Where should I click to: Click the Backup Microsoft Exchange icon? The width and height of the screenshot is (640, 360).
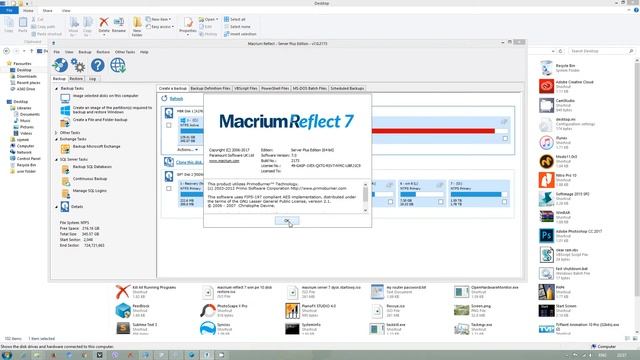[65, 149]
